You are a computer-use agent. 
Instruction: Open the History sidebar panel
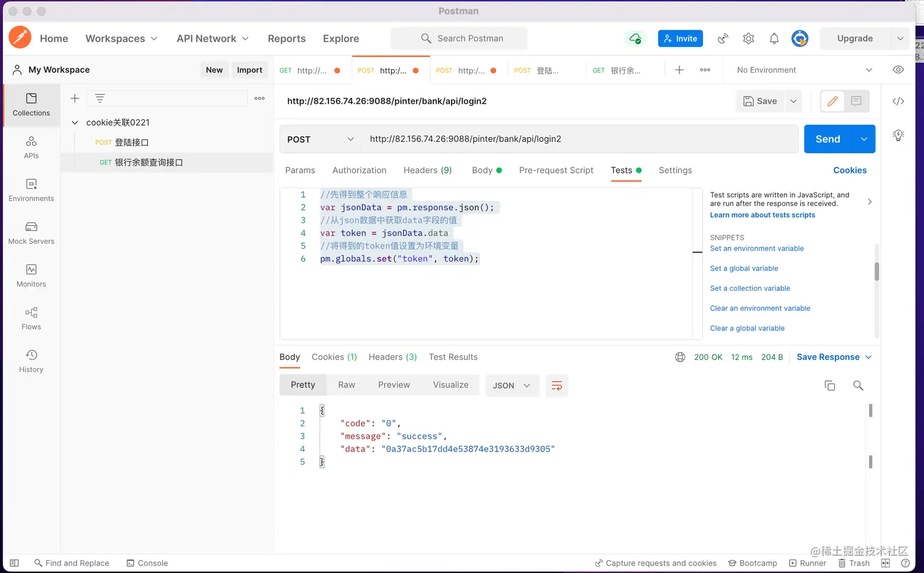(31, 361)
